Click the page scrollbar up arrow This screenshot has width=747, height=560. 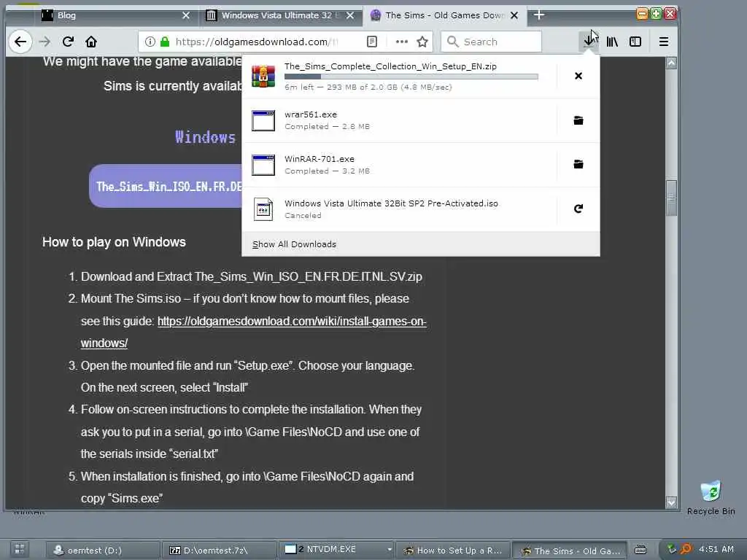click(671, 63)
